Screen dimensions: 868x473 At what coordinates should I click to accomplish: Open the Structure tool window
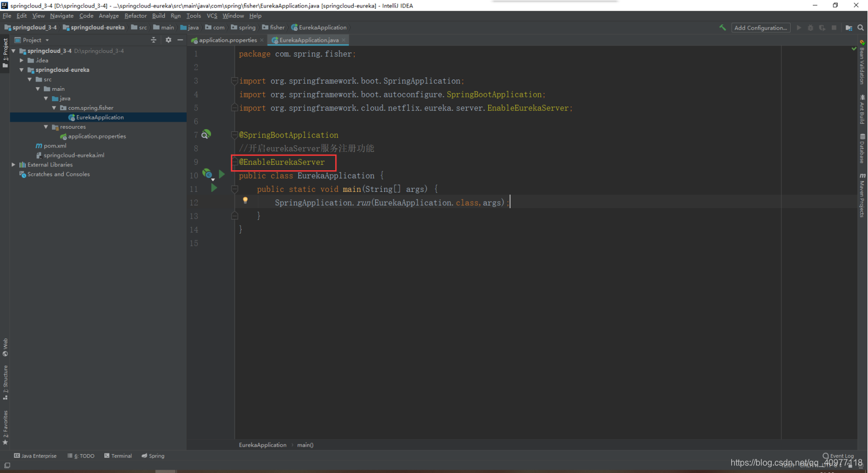click(x=5, y=383)
